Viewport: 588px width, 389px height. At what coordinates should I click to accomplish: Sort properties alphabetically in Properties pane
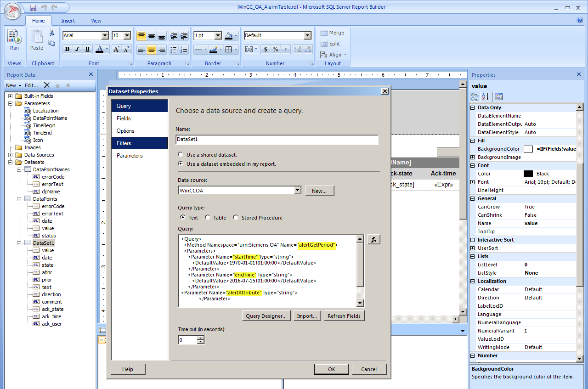click(x=486, y=96)
